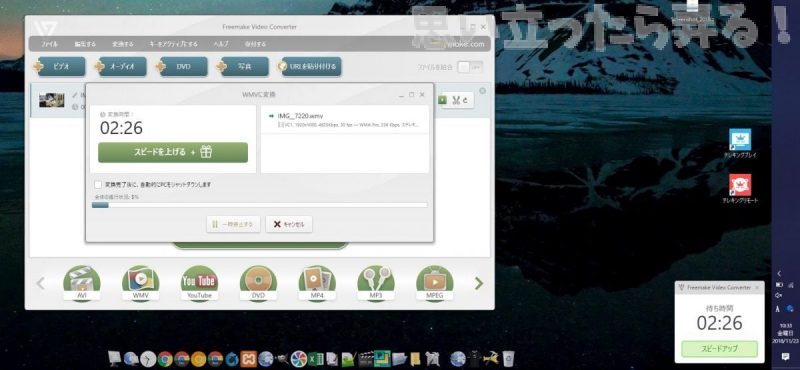The width and height of the screenshot is (800, 370).
Task: Cancel the conversion with キャンセル button
Action: (289, 224)
